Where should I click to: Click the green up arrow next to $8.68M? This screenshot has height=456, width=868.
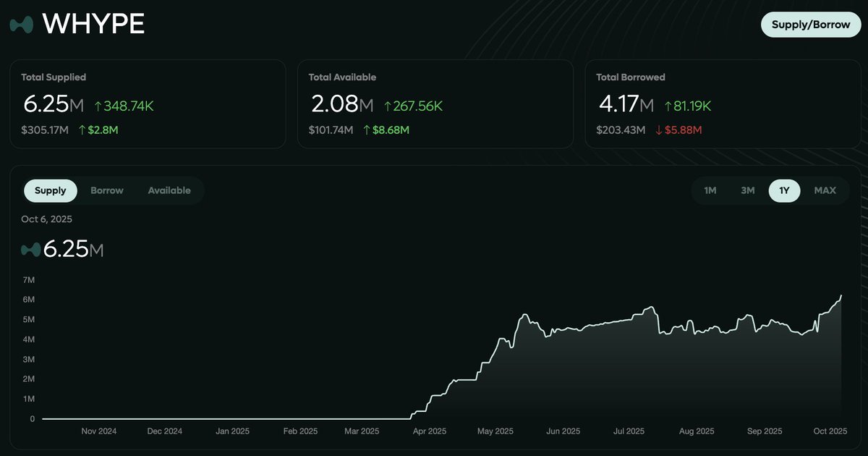pyautogui.click(x=367, y=130)
